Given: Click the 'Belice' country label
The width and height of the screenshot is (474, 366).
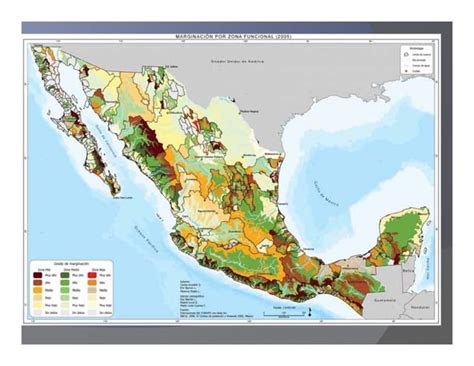Looking at the screenshot, I should 408,271.
